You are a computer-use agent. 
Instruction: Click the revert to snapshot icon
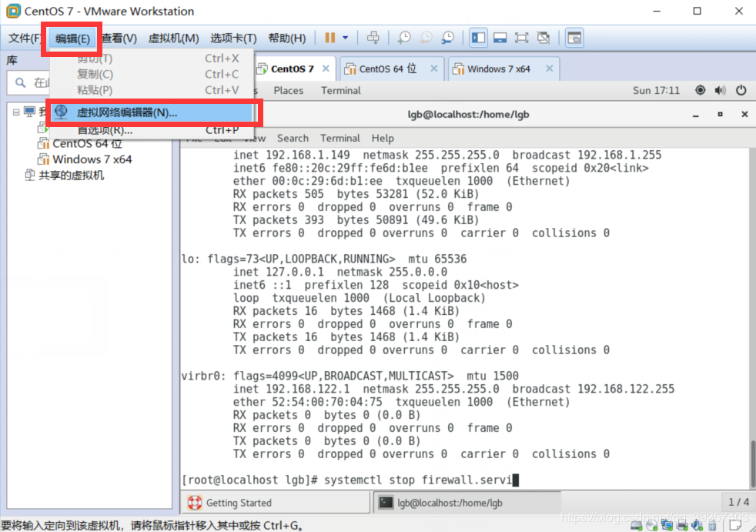point(426,38)
